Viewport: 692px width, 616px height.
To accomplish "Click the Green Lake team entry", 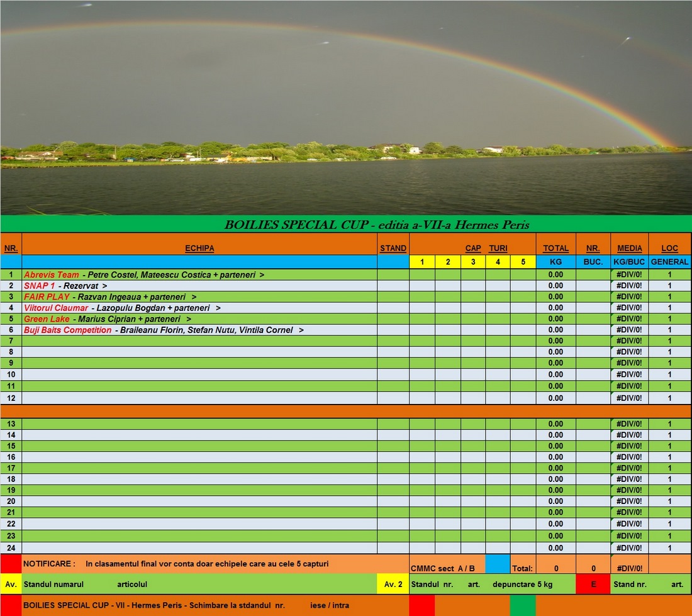I will [108, 319].
